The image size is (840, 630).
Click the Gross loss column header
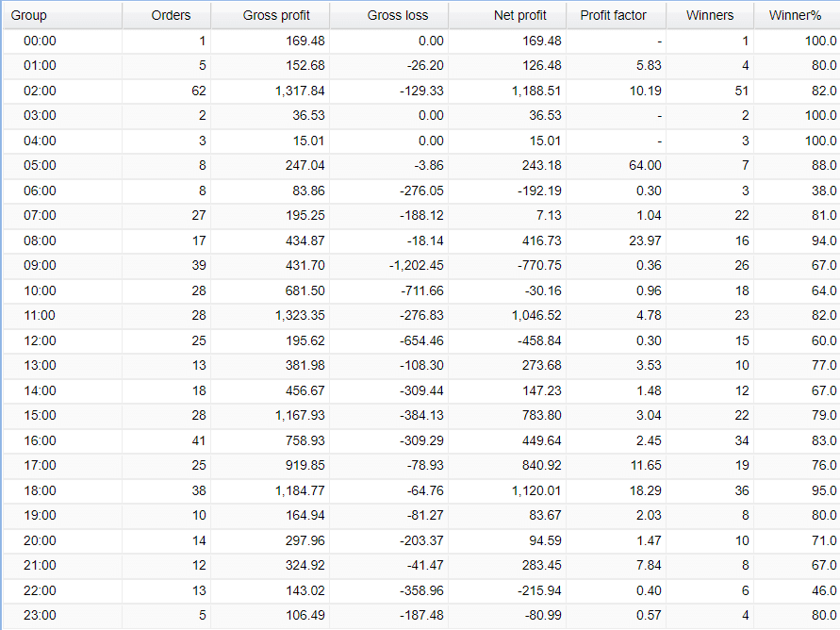tap(389, 15)
